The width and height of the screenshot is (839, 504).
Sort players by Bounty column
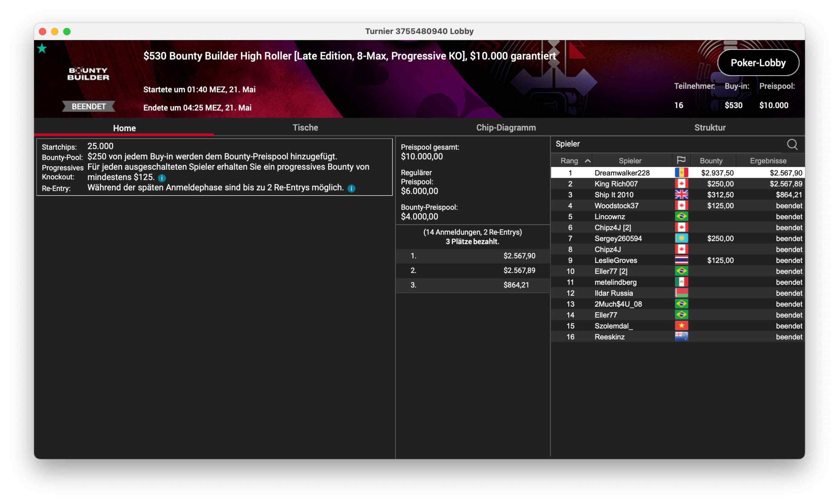(x=711, y=161)
